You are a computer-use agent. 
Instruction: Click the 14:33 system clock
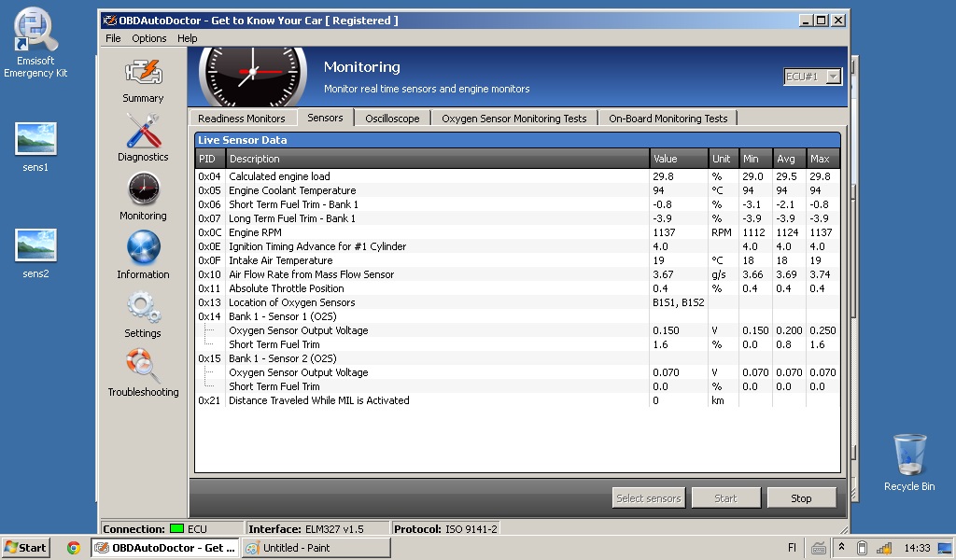(917, 548)
